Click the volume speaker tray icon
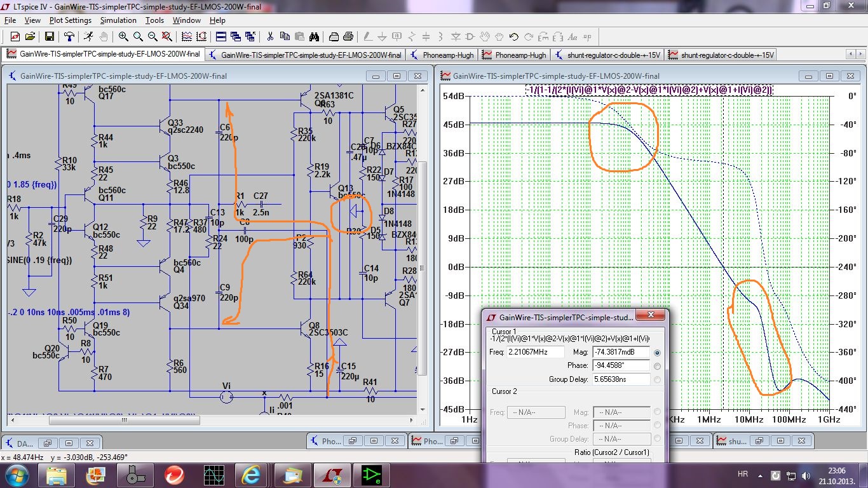This screenshot has height=488, width=868. 806,475
